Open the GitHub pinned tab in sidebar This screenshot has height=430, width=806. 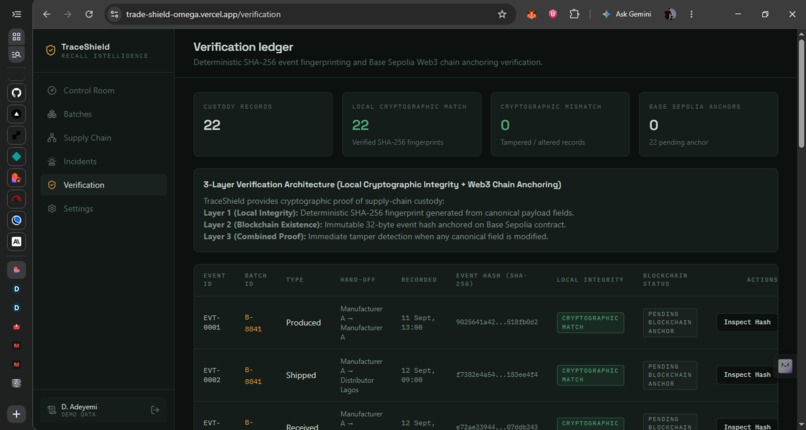tap(16, 93)
